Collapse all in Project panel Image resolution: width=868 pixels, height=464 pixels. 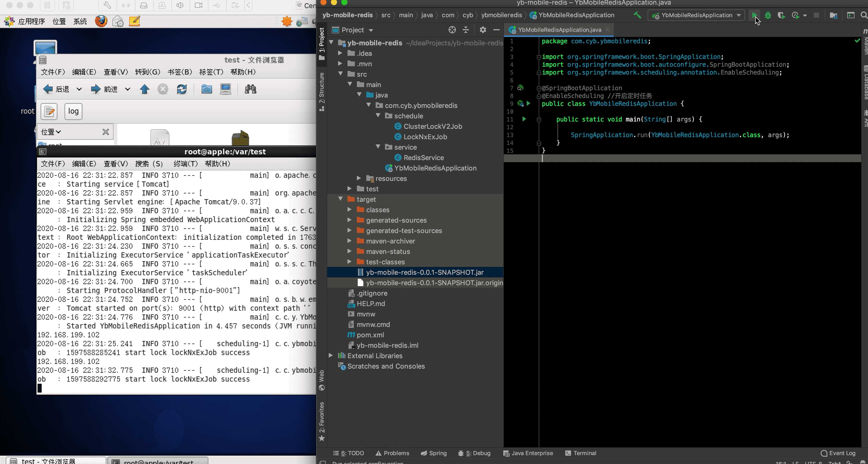click(466, 30)
